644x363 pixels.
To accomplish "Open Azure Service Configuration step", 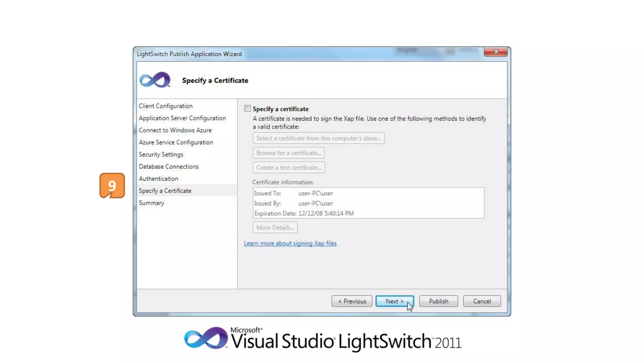I will (175, 142).
